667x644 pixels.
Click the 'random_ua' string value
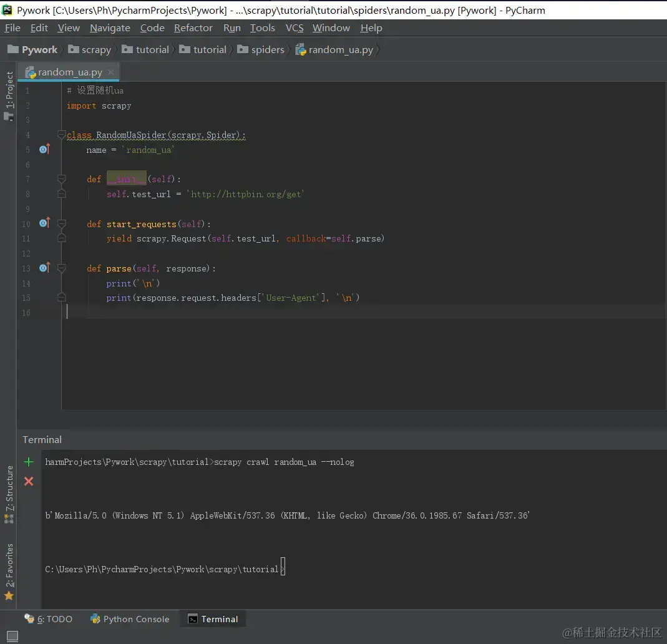coord(148,150)
